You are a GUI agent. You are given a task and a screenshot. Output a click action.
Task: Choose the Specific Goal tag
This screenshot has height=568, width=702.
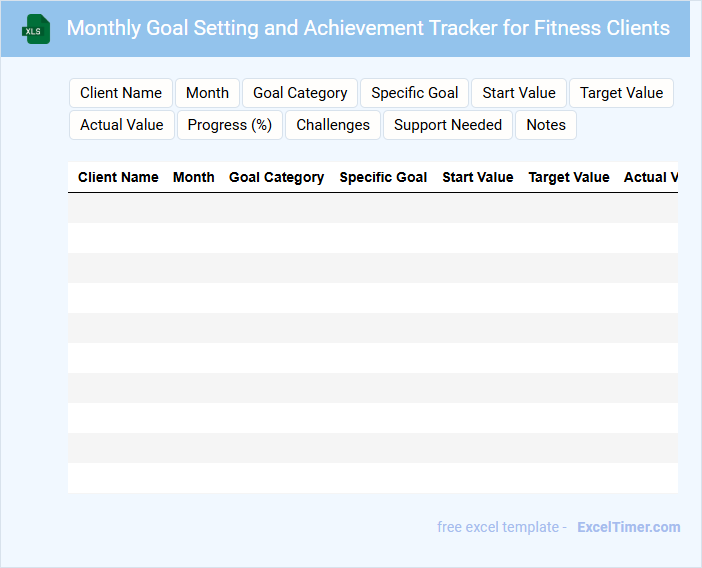point(414,93)
